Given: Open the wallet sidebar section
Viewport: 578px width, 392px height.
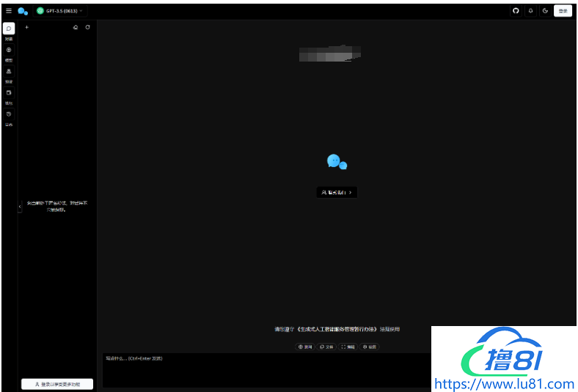Looking at the screenshot, I should [x=9, y=93].
